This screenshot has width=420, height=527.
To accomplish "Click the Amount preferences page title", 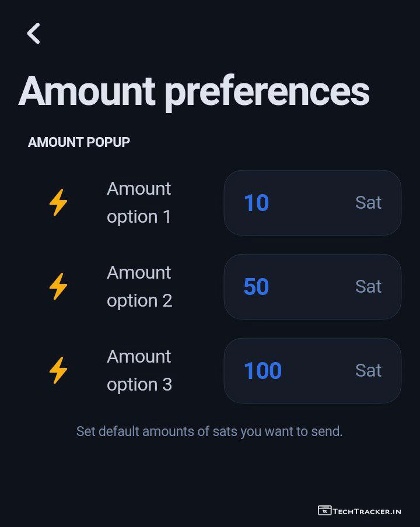I will click(194, 91).
